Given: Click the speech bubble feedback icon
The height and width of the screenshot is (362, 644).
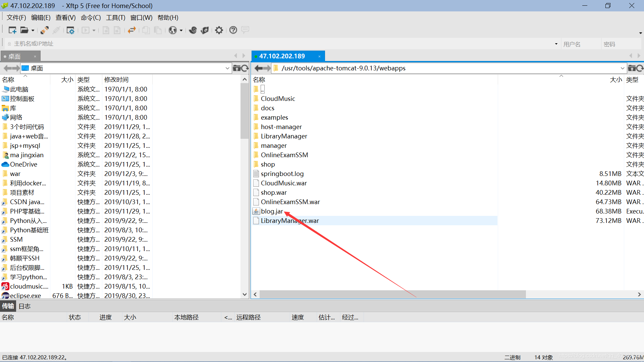Looking at the screenshot, I should tap(245, 30).
